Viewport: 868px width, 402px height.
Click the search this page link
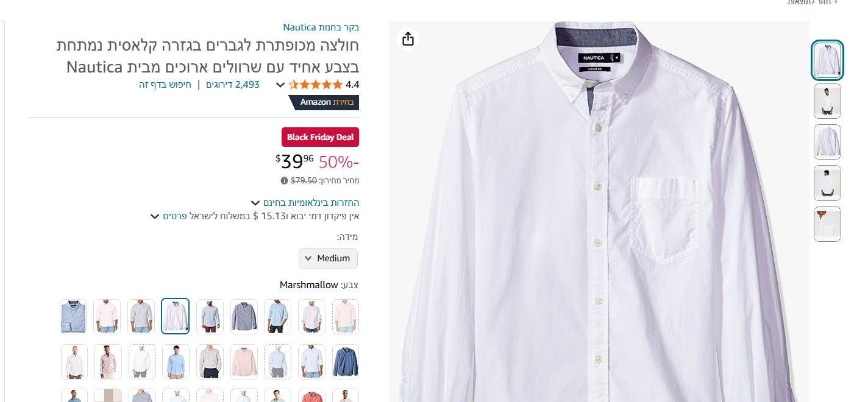pos(165,85)
